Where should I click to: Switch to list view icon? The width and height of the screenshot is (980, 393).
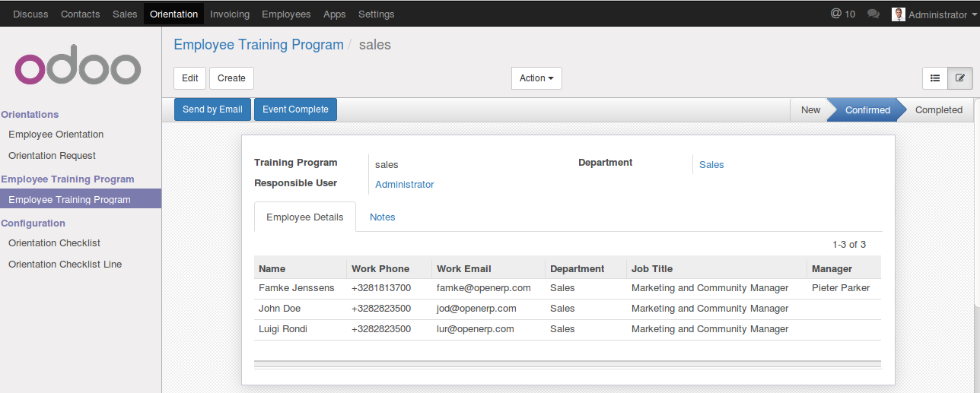coord(935,78)
